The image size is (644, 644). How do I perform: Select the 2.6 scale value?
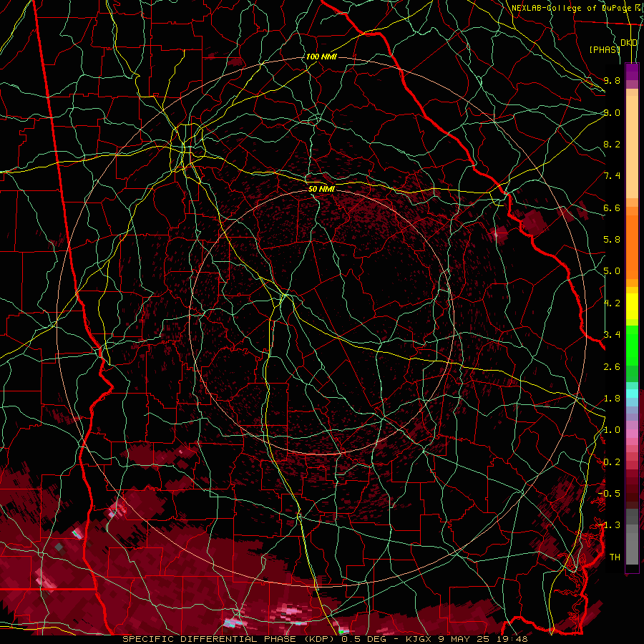click(612, 367)
